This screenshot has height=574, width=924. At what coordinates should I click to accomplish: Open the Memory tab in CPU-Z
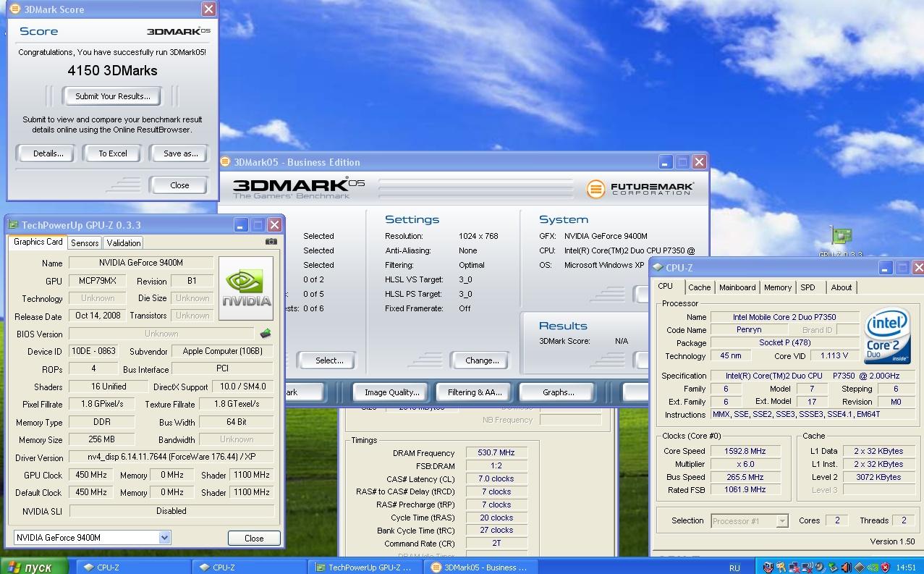pos(778,287)
